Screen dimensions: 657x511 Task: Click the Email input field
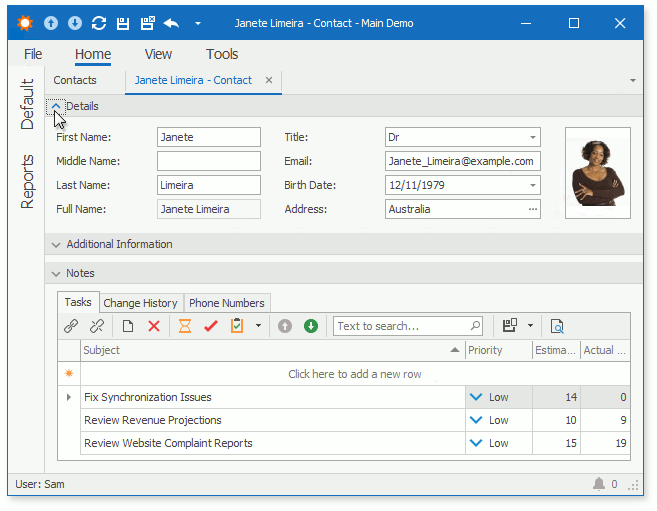tap(462, 161)
